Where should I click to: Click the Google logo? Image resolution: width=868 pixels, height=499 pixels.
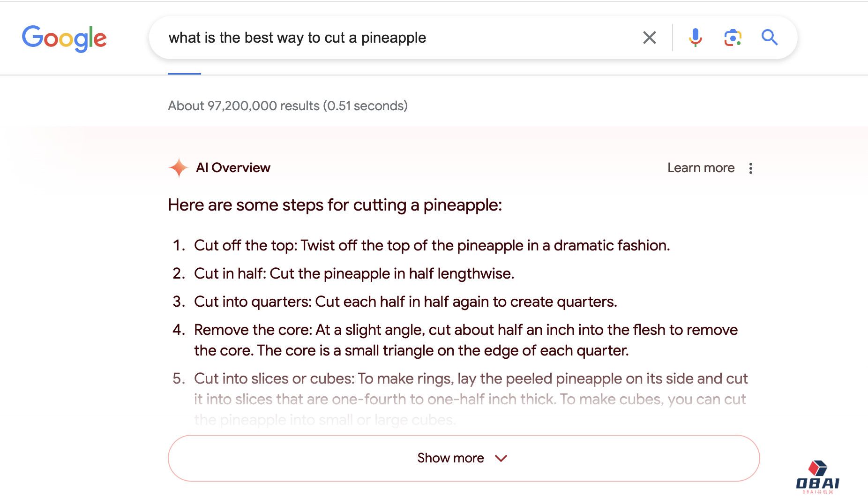pyautogui.click(x=64, y=38)
